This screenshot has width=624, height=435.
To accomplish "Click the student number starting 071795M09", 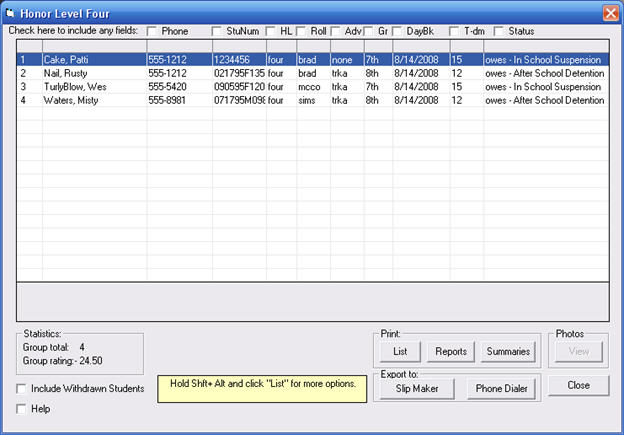I will (x=239, y=100).
